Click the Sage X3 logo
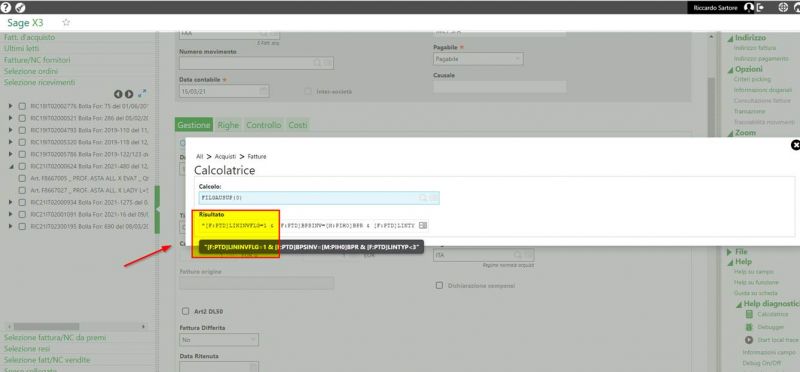800x372 pixels. pyautogui.click(x=26, y=23)
